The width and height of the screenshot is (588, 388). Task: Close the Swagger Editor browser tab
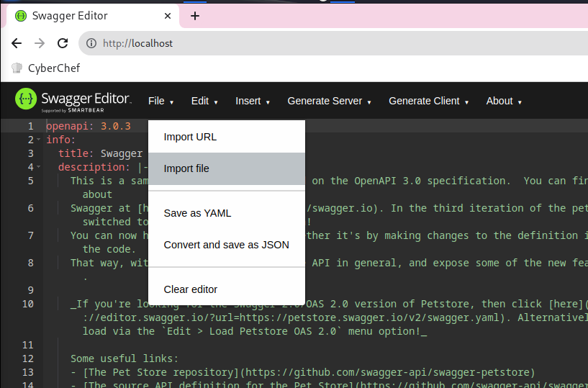(x=168, y=16)
